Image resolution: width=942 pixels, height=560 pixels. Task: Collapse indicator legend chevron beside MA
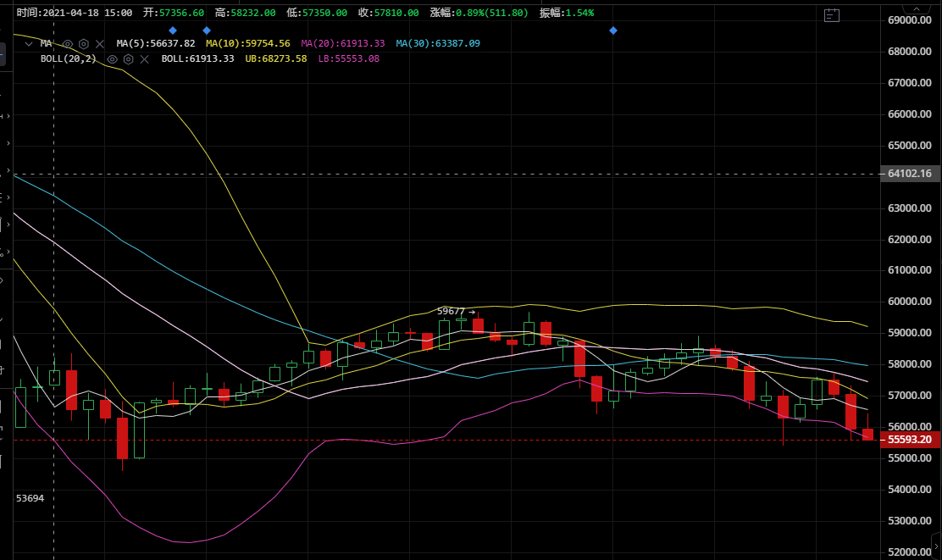pos(27,43)
